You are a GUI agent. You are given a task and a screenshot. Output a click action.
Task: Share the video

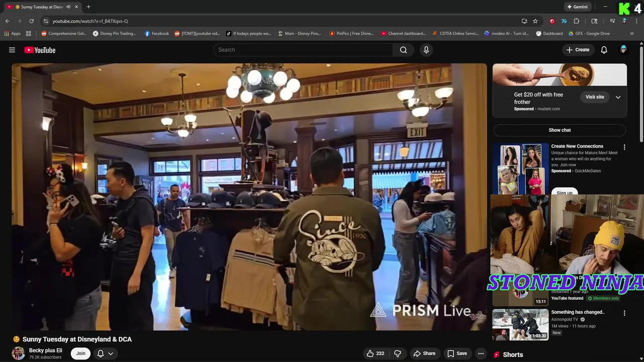(x=424, y=353)
